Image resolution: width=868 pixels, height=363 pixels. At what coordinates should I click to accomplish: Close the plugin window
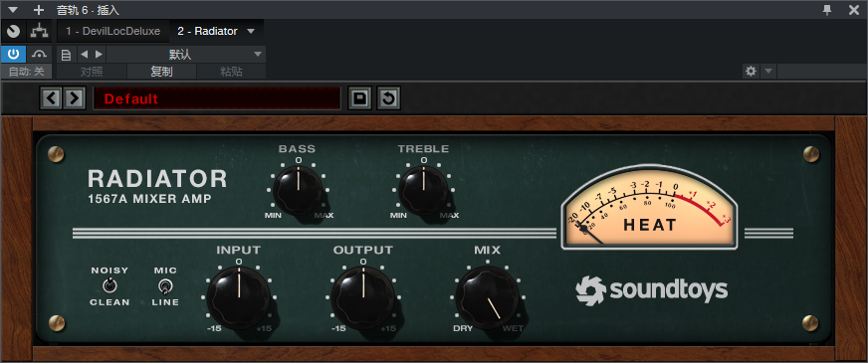[854, 9]
